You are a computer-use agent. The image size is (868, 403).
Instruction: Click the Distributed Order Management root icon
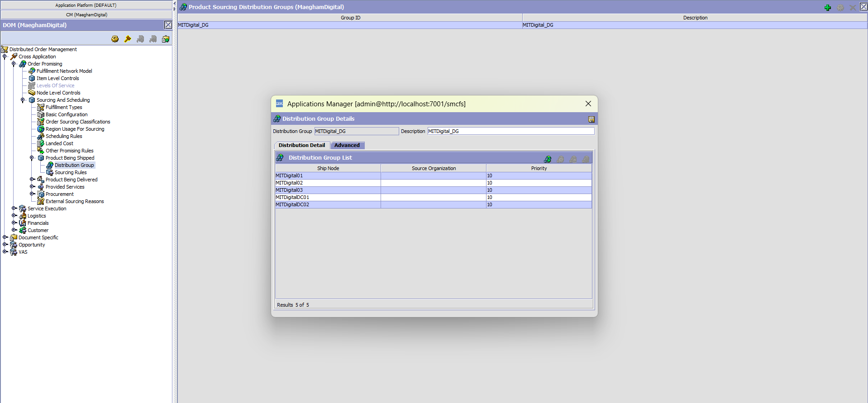coord(5,49)
